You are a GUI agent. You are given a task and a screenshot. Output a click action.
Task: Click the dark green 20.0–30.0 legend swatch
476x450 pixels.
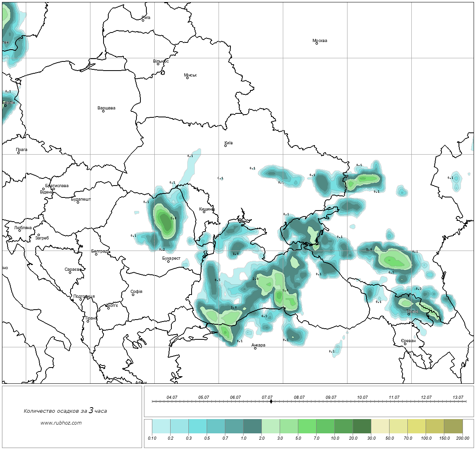click(x=362, y=427)
